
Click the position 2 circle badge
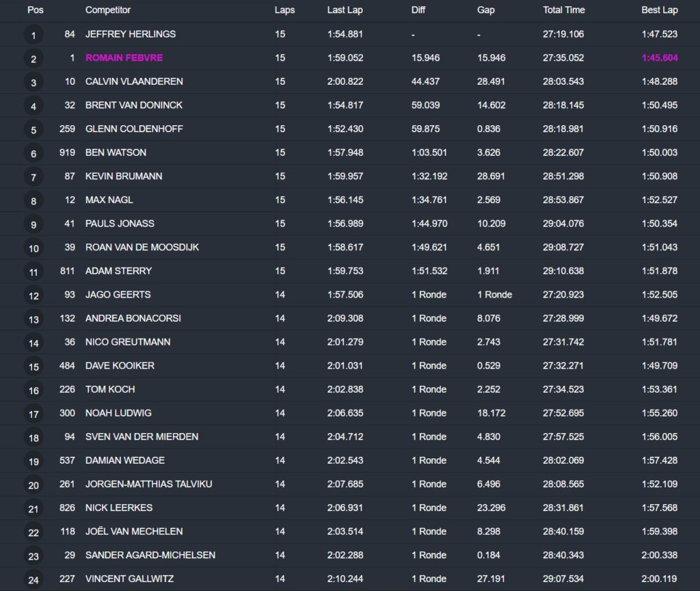click(33, 59)
